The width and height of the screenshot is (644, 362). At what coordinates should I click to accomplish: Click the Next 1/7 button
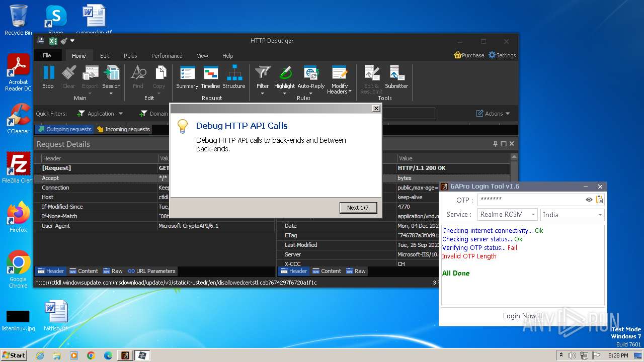[x=358, y=208]
